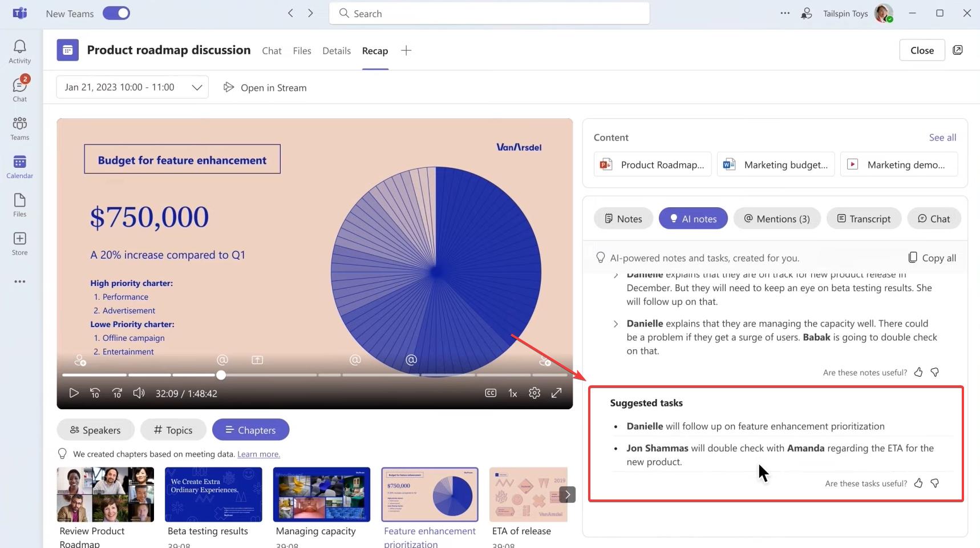The height and width of the screenshot is (548, 980).
Task: Click the Close button
Action: [922, 50]
